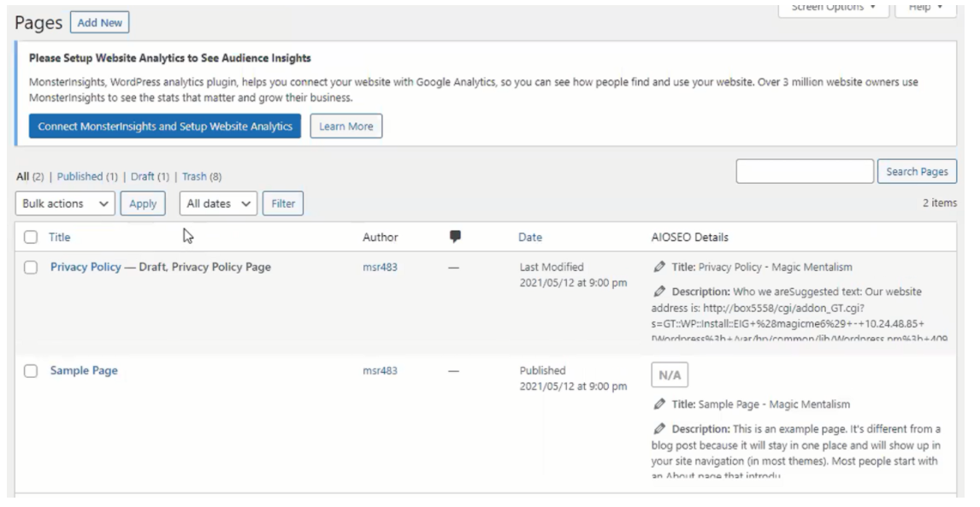Image resolution: width=980 pixels, height=507 pixels.
Task: Expand the Help tab
Action: pos(925,9)
